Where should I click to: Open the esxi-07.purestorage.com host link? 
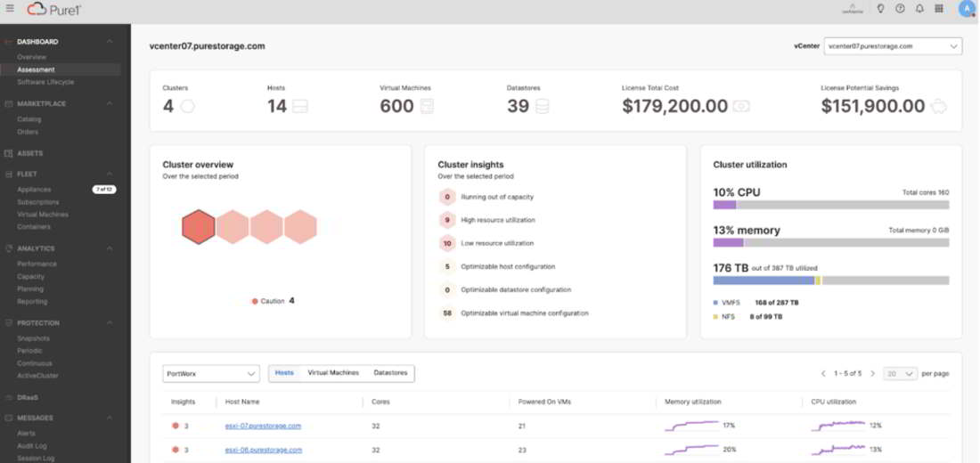click(x=263, y=426)
